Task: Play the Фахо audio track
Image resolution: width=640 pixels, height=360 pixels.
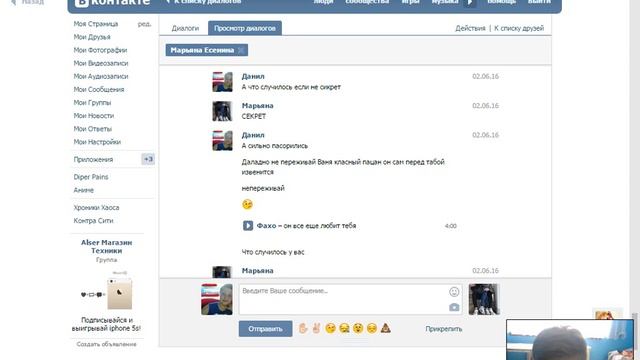Action: [x=248, y=226]
